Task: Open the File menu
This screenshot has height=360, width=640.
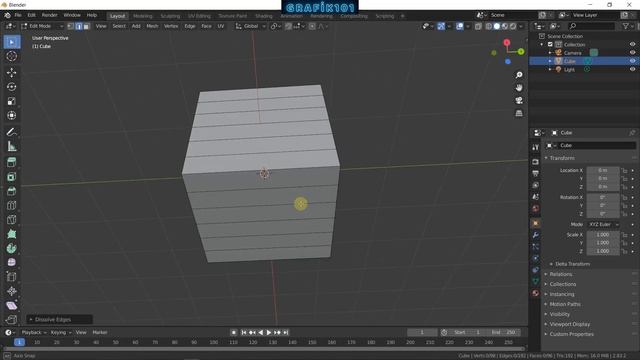Action: (x=18, y=16)
